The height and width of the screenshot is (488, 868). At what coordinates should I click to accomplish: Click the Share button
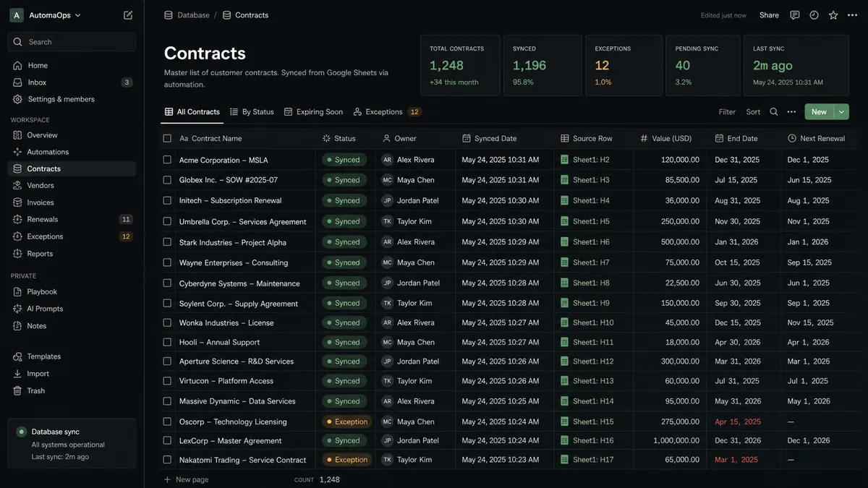pyautogui.click(x=769, y=15)
